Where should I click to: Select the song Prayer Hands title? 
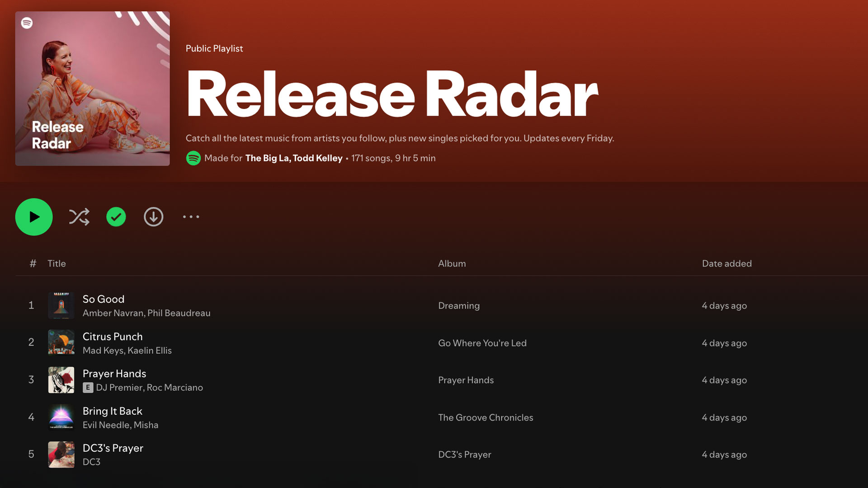[114, 374]
